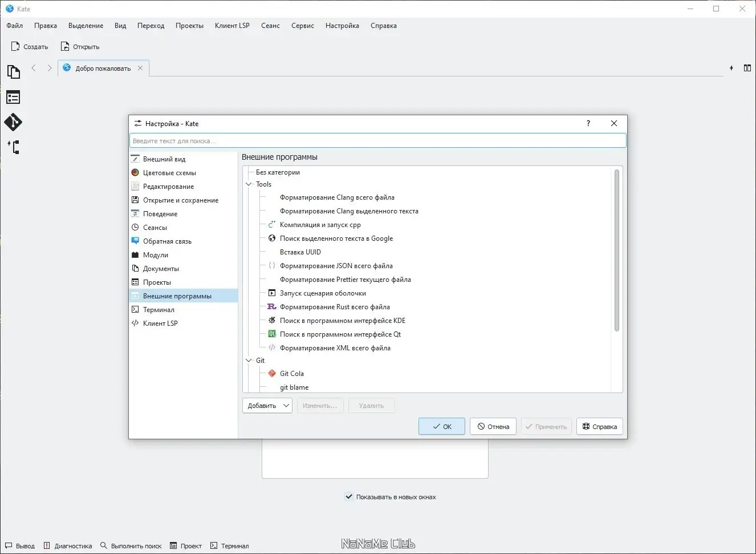Click the XML formatting icon

click(272, 348)
